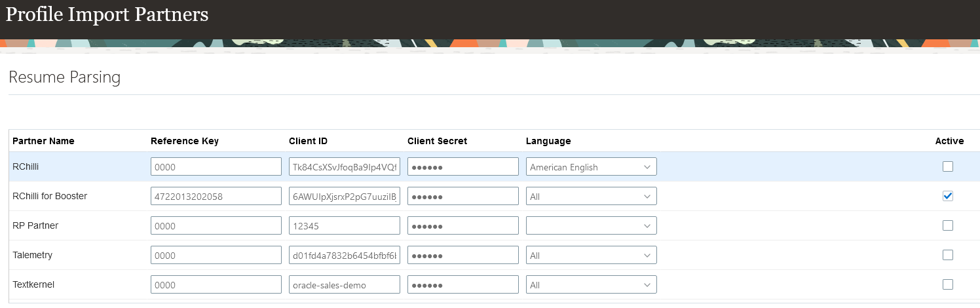Open Talemetry Language dropdown
The image size is (980, 308).
pos(592,255)
